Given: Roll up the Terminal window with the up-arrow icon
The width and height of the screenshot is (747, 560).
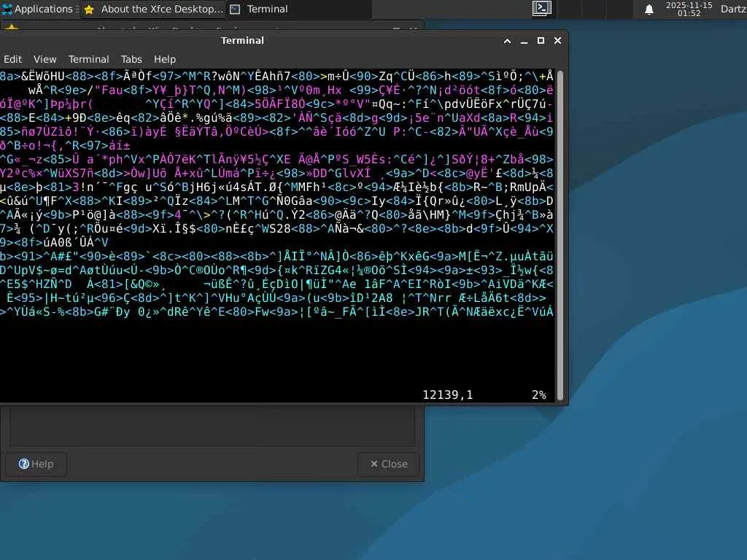Looking at the screenshot, I should pos(508,41).
